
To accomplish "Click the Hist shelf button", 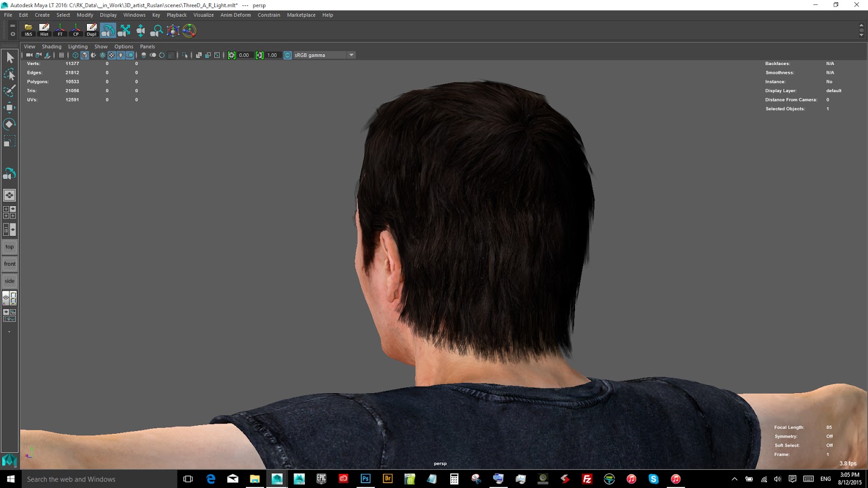I will (44, 31).
